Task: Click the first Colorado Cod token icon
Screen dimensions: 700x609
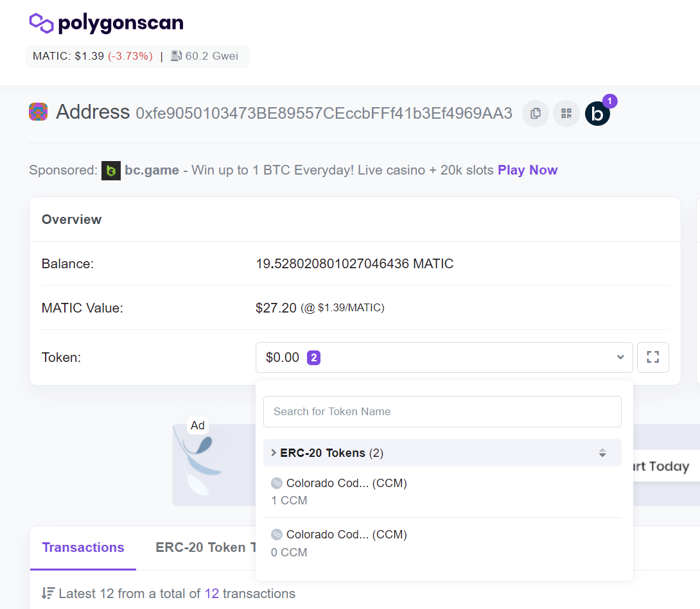Action: (277, 483)
